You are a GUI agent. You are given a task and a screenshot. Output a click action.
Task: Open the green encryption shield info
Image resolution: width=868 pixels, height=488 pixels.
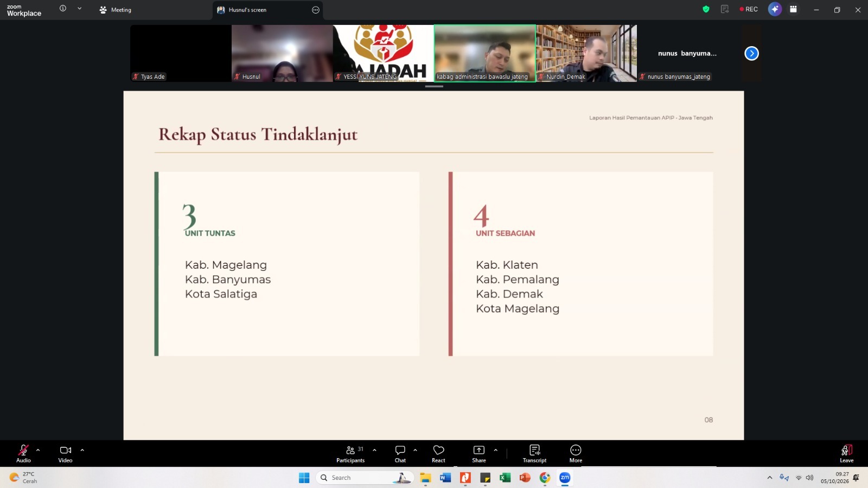pyautogui.click(x=706, y=9)
